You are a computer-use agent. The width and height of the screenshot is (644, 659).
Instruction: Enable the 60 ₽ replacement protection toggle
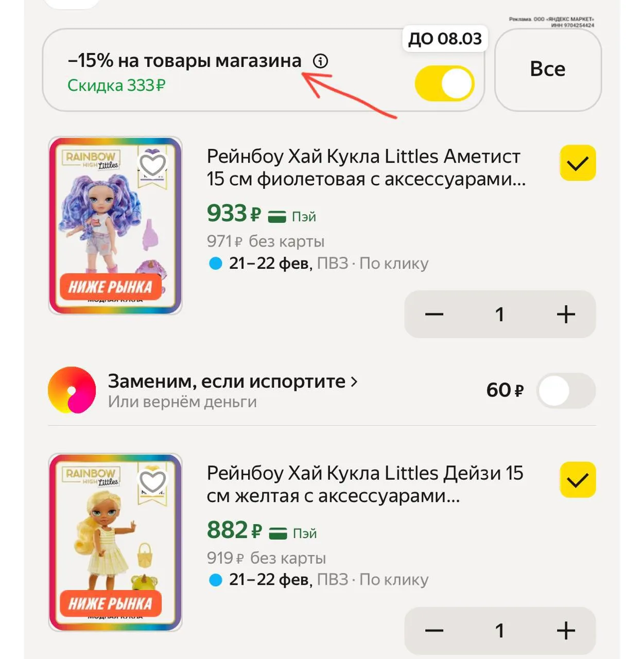[x=566, y=391]
